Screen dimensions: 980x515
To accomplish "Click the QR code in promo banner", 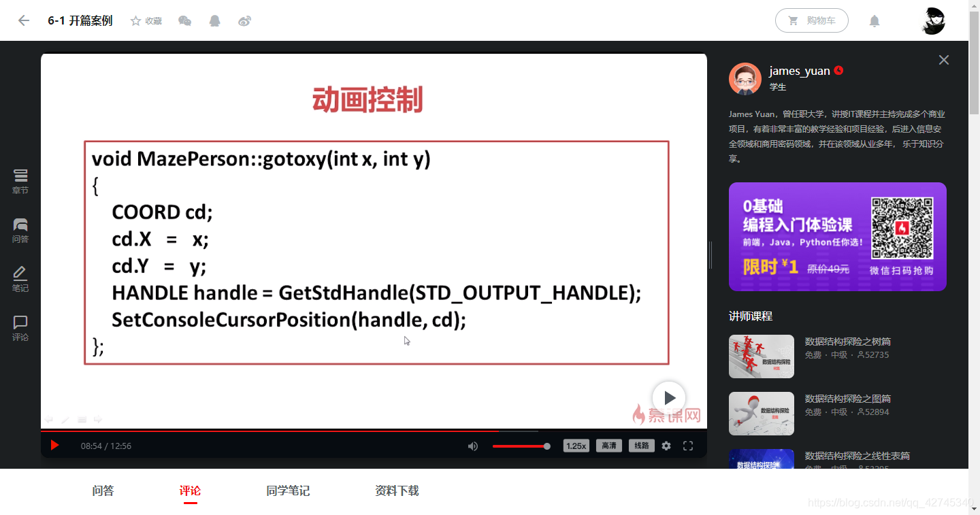I will coord(902,229).
